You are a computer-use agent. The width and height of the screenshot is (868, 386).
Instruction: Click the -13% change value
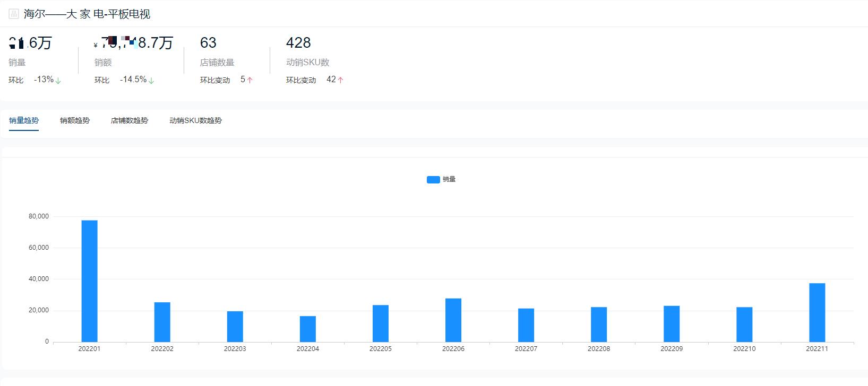44,80
